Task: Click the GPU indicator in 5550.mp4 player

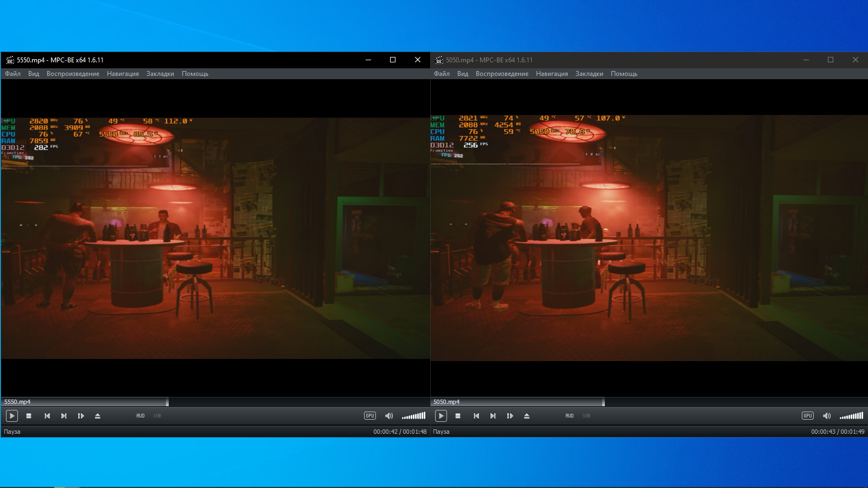Action: pos(370,416)
